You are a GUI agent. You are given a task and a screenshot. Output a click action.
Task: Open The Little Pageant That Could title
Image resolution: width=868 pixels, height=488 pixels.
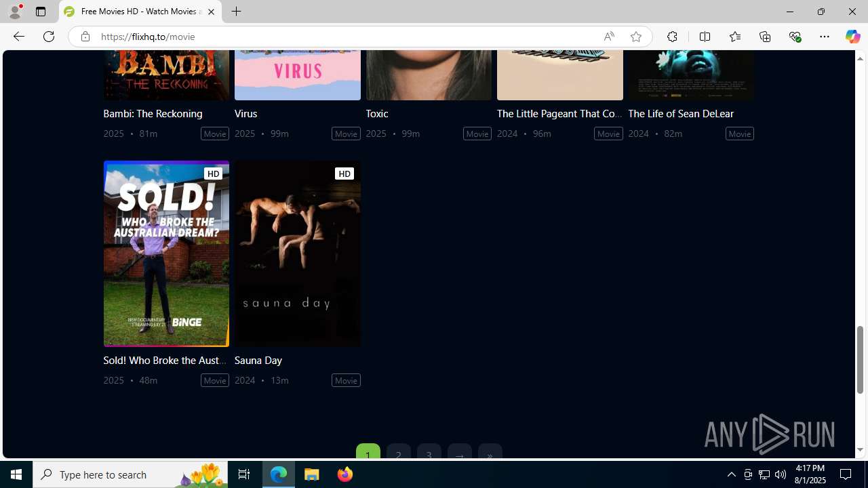click(559, 113)
